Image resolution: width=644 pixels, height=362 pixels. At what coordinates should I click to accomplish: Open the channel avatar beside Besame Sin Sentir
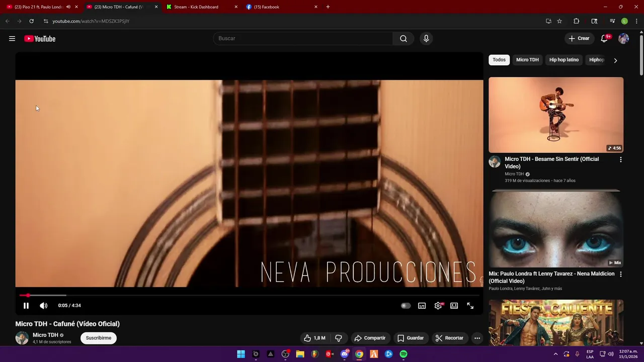(x=495, y=161)
